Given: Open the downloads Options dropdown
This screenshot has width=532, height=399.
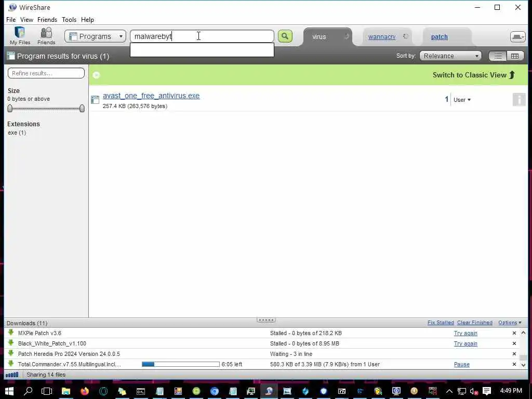Looking at the screenshot, I should point(510,323).
